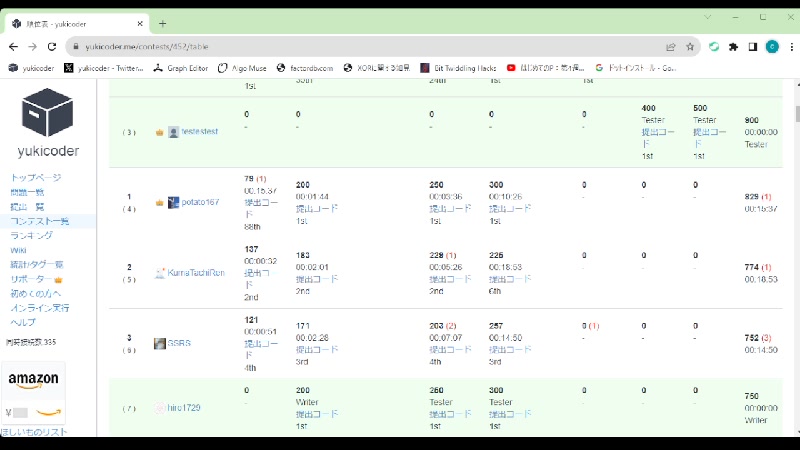
Task: Click the SSRS avatar thumbnail
Action: [160, 343]
